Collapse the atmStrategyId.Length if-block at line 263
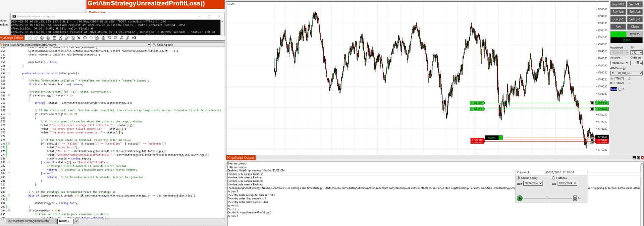The image size is (644, 226). (9, 96)
